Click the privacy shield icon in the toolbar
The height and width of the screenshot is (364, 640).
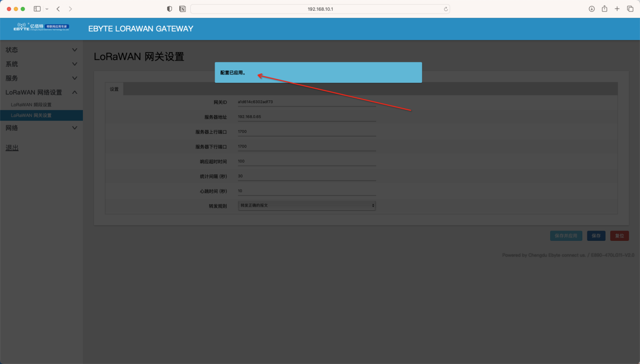[x=169, y=8]
